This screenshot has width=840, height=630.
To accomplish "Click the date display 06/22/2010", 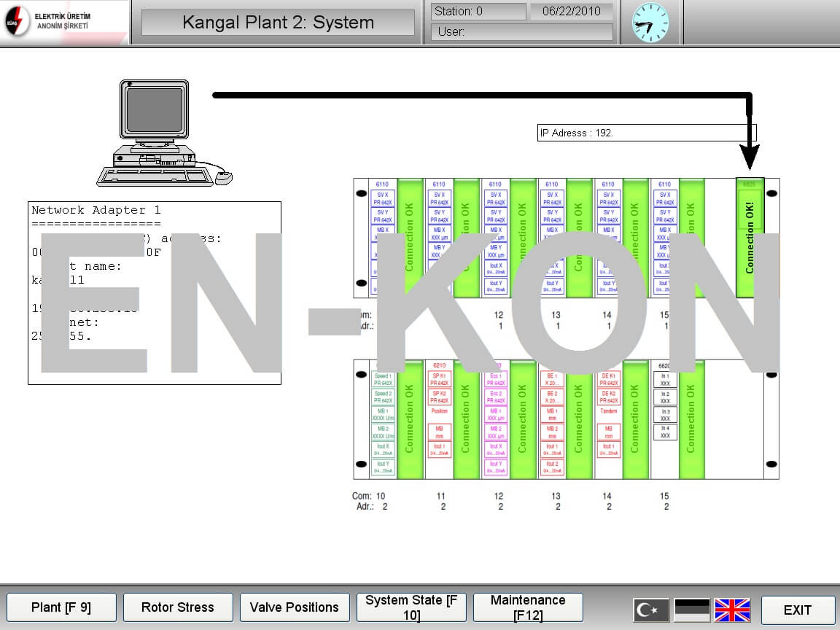I will click(x=572, y=12).
